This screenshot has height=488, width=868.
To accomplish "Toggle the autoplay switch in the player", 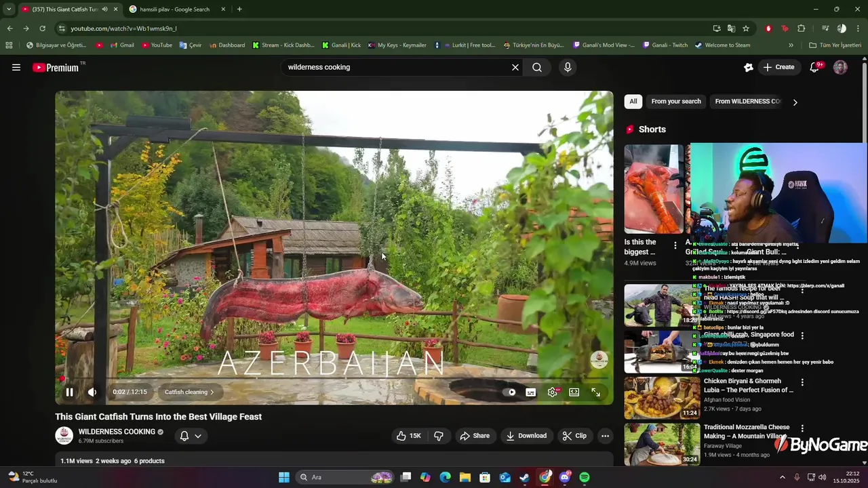I will (511, 392).
